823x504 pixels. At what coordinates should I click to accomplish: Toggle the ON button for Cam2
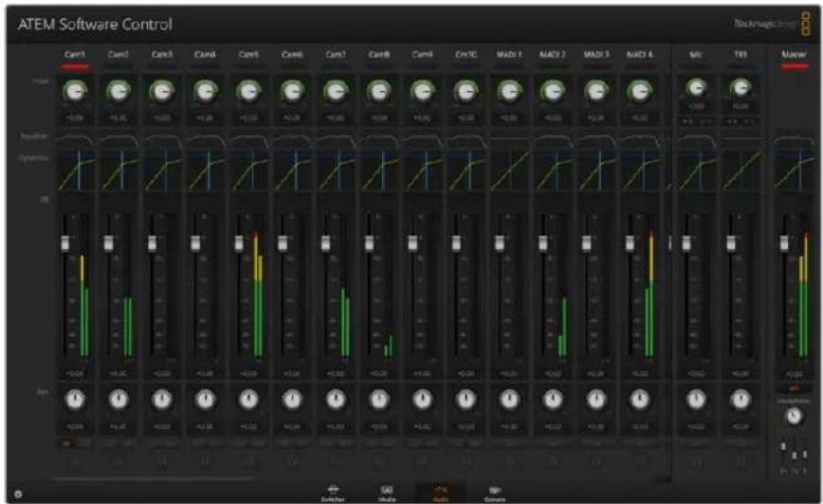(110, 443)
